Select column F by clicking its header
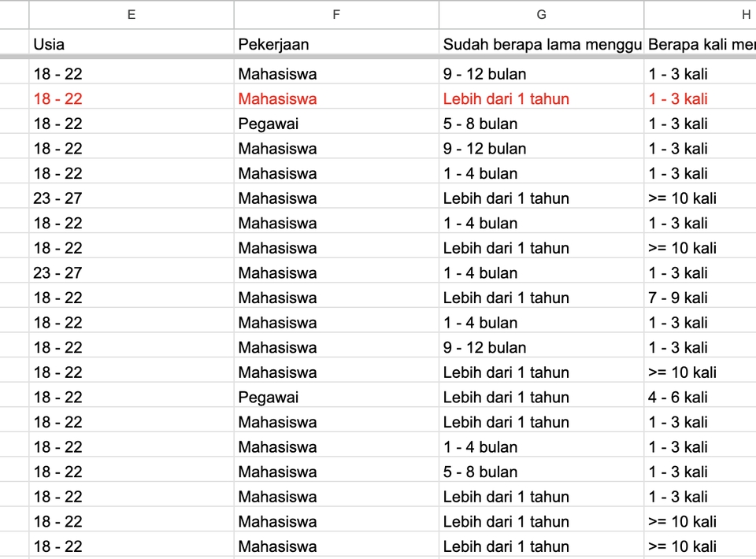The height and width of the screenshot is (559, 756). coord(336,14)
